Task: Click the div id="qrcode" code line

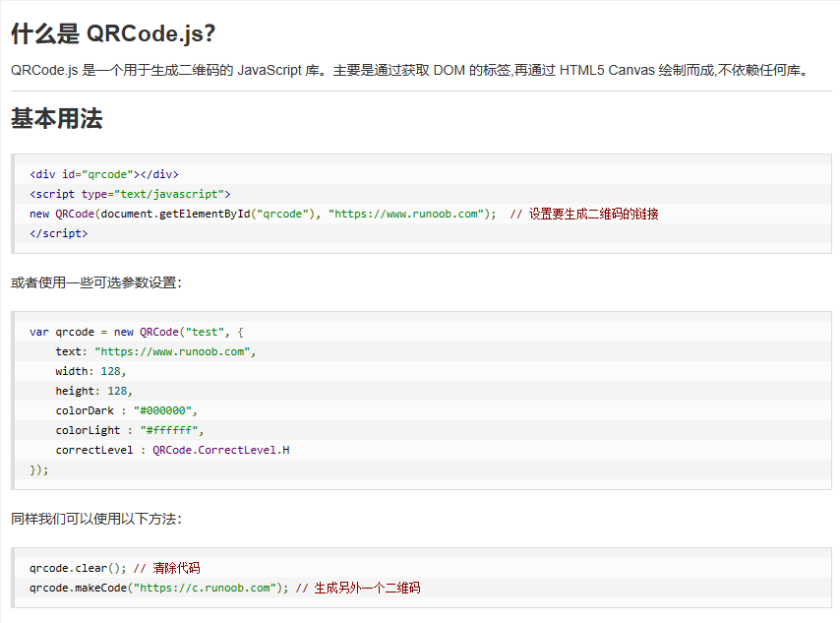Action: coord(104,174)
